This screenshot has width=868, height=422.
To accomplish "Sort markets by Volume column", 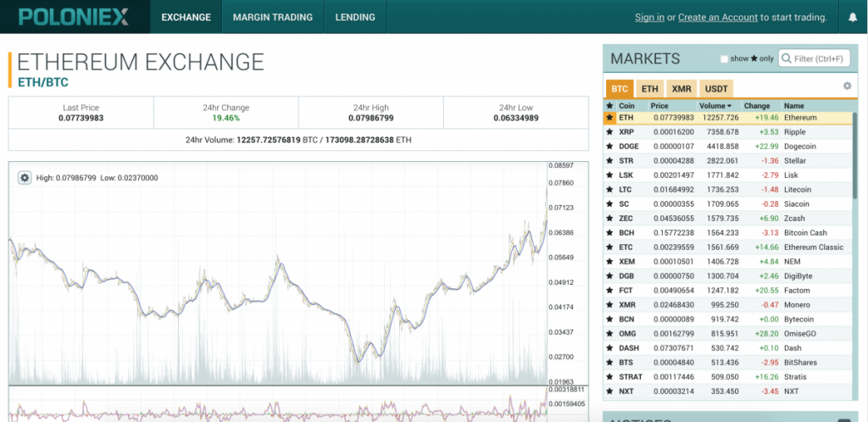I will click(x=715, y=106).
